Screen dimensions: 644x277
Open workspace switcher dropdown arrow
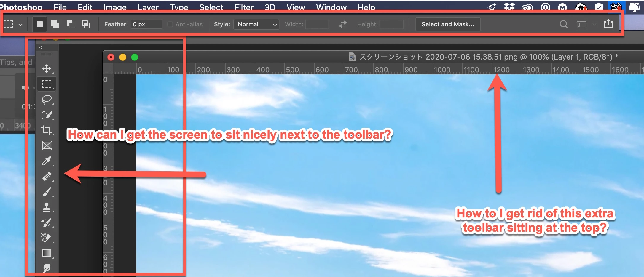(x=594, y=24)
